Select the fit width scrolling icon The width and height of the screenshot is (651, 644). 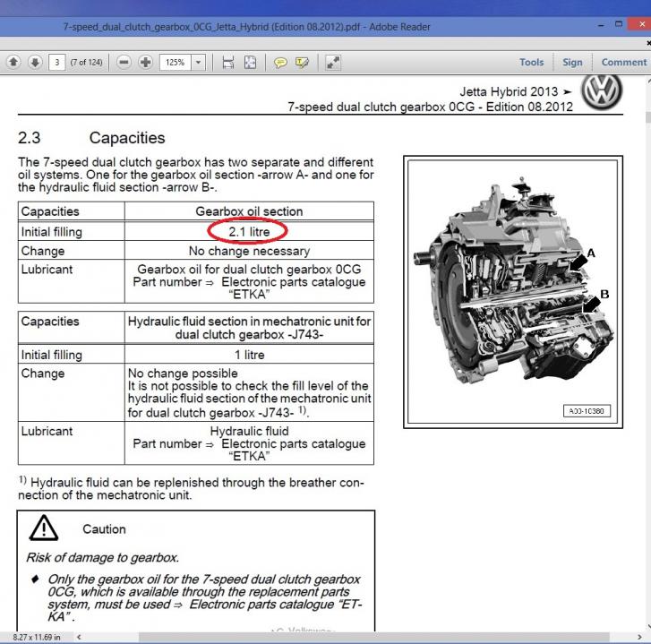pos(228,63)
